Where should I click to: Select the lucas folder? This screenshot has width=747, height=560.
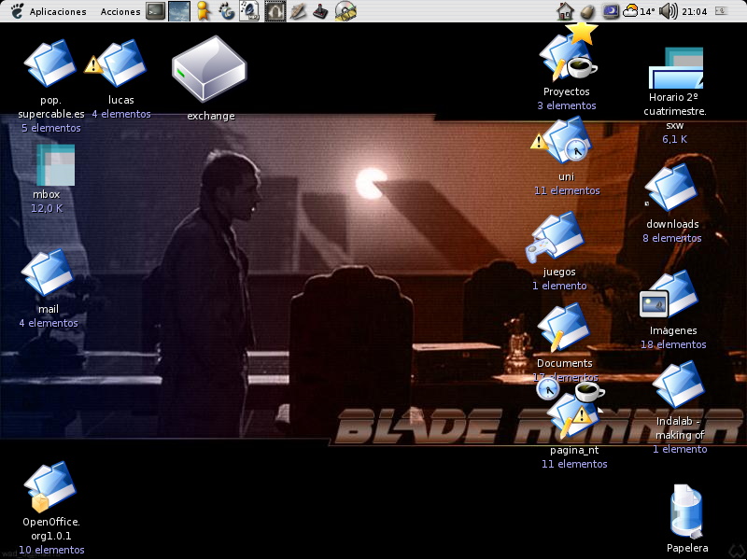[120, 63]
